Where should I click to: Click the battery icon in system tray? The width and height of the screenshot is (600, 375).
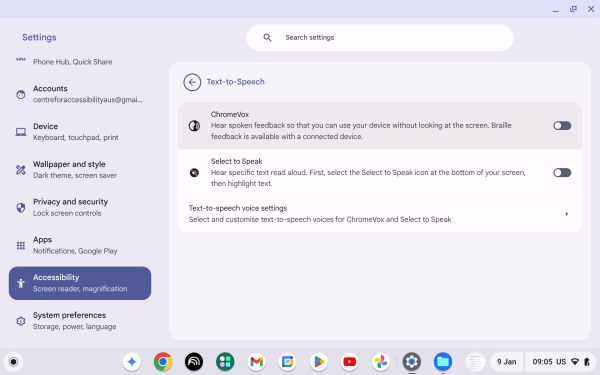[587, 362]
